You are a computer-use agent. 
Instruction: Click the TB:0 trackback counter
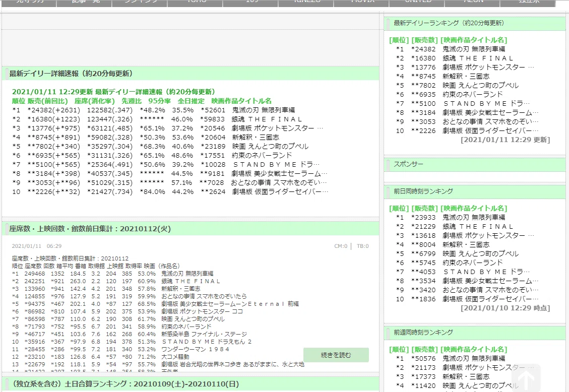click(x=362, y=246)
